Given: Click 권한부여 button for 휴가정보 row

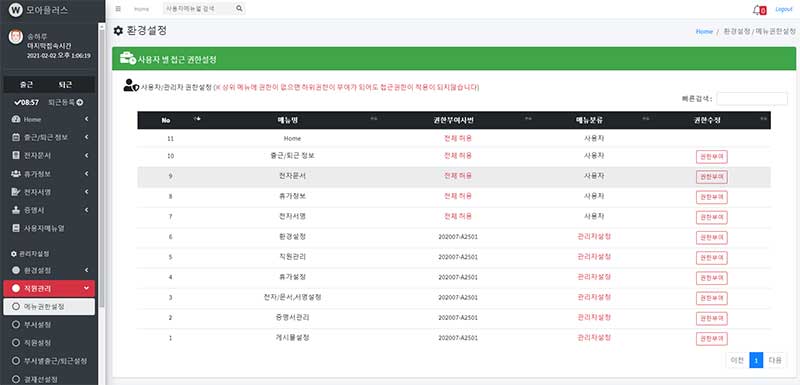Looking at the screenshot, I should (x=712, y=197).
